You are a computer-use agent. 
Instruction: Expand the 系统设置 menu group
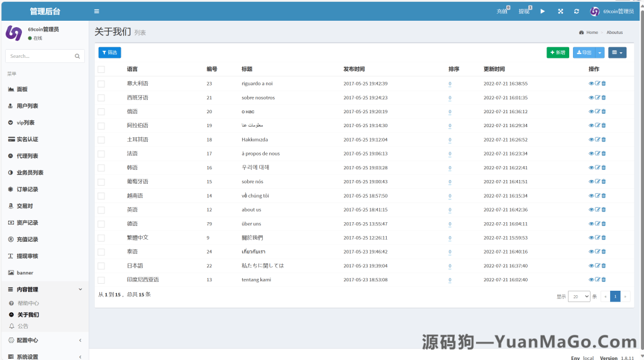[x=45, y=357]
